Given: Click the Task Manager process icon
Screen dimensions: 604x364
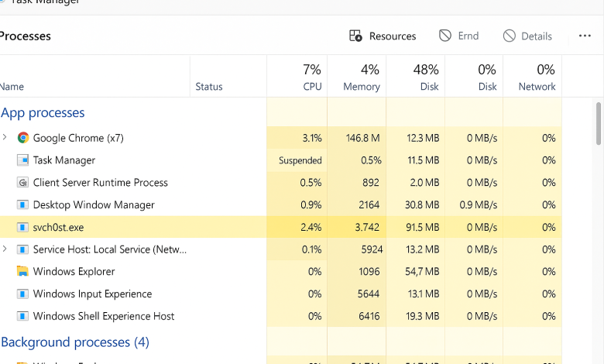Looking at the screenshot, I should click(22, 160).
